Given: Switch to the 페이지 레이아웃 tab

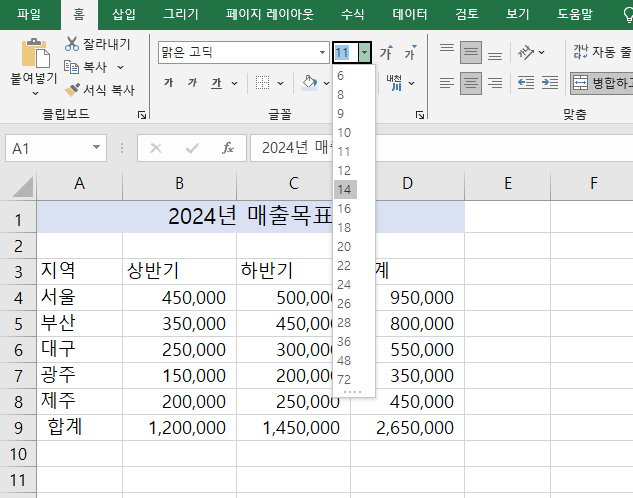Looking at the screenshot, I should point(270,15).
